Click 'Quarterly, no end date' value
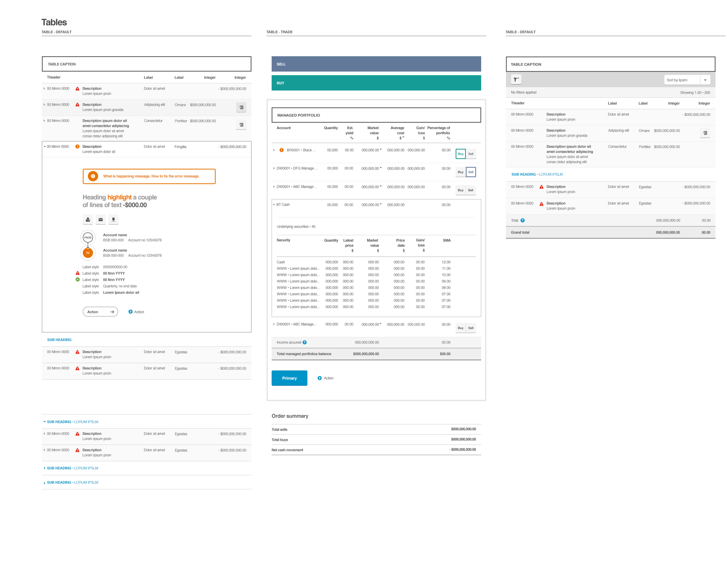The width and height of the screenshot is (727, 588). click(x=120, y=286)
